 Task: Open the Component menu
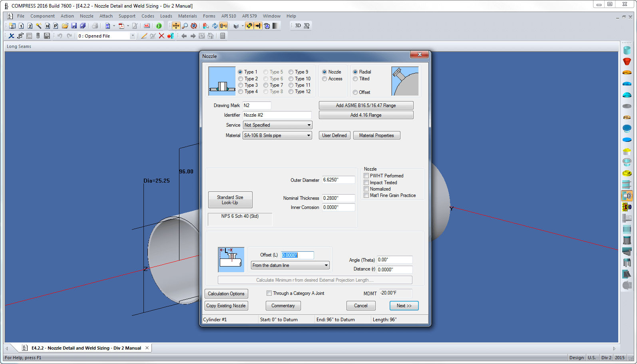pyautogui.click(x=42, y=16)
